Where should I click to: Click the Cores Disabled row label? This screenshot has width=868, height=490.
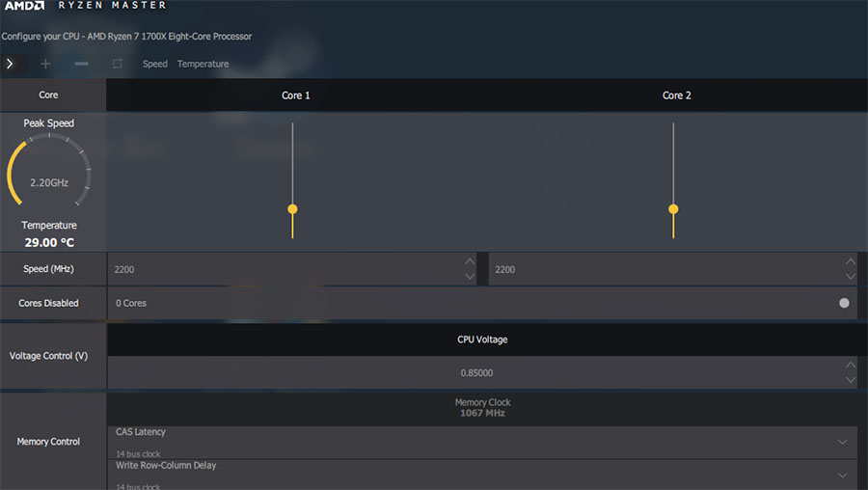(48, 303)
